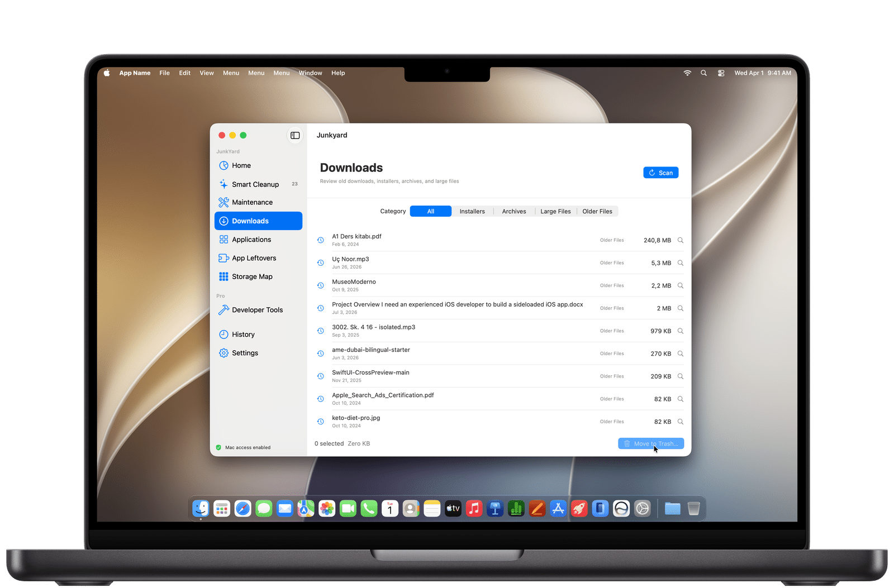Screen dimensions: 894x588
Task: Click magnifier icon for the 979 KB file
Action: coord(681,331)
